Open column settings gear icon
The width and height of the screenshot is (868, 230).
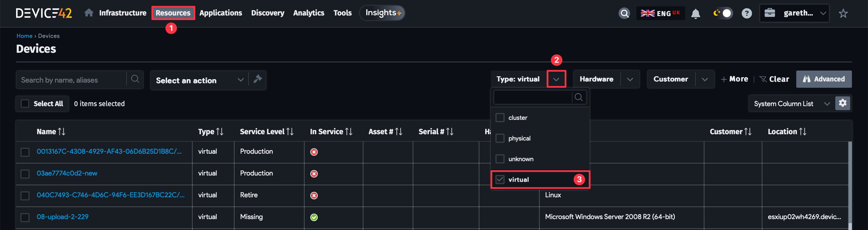coord(842,103)
